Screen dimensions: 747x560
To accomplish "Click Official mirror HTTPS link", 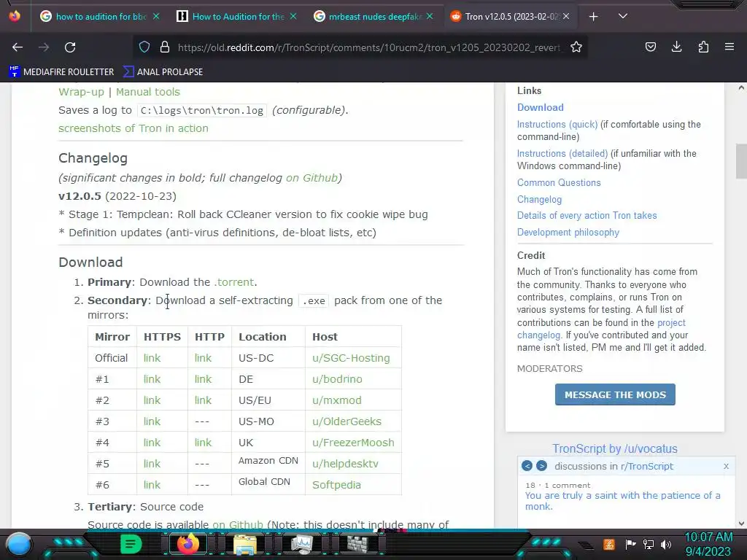I will point(152,358).
